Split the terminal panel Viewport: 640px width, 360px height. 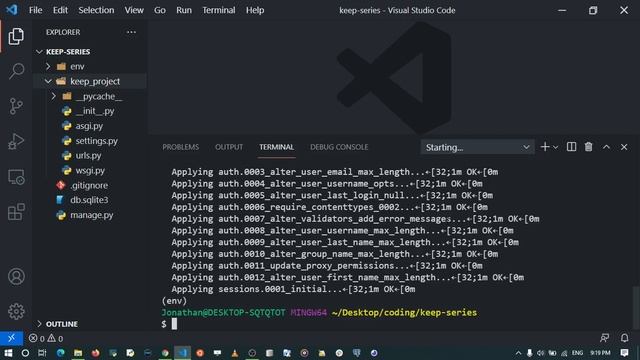click(x=571, y=147)
